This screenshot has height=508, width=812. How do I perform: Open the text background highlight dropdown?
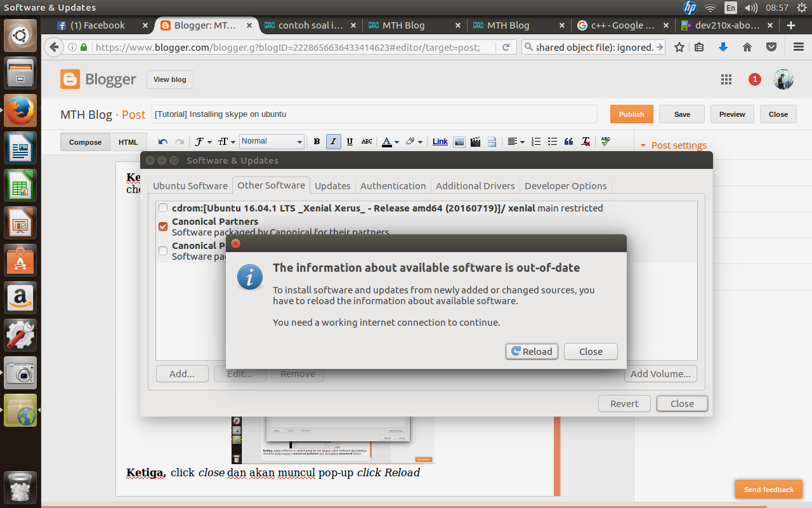click(x=413, y=142)
